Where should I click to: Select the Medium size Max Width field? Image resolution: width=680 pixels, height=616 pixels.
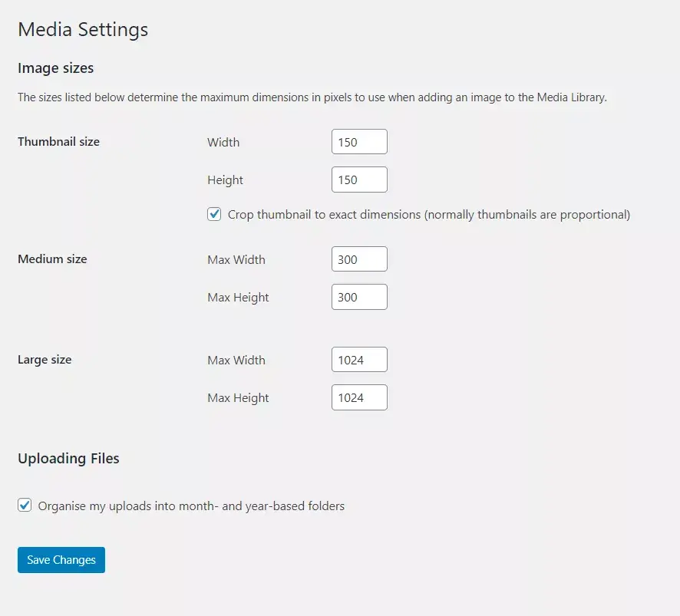pyautogui.click(x=358, y=259)
